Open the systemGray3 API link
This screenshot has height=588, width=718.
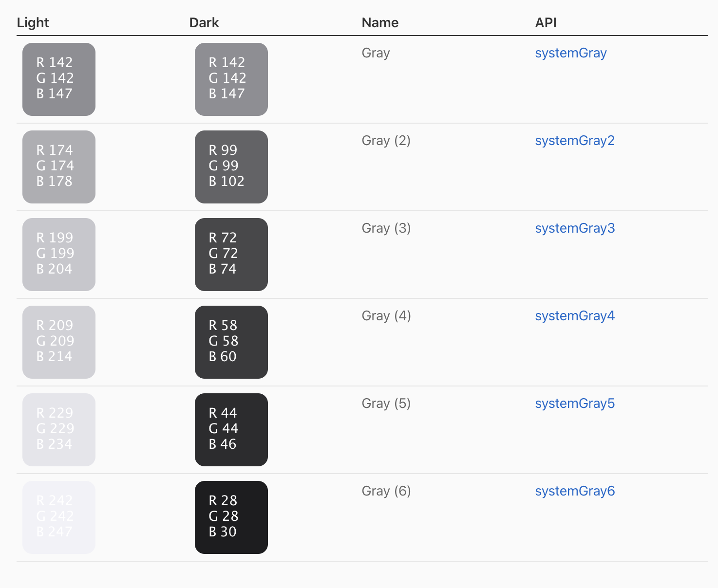click(575, 228)
